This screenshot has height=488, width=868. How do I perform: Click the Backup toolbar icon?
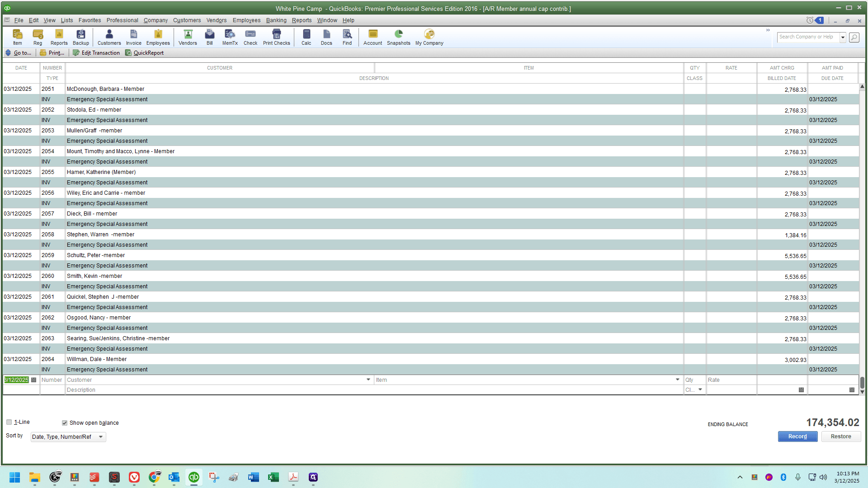point(81,37)
